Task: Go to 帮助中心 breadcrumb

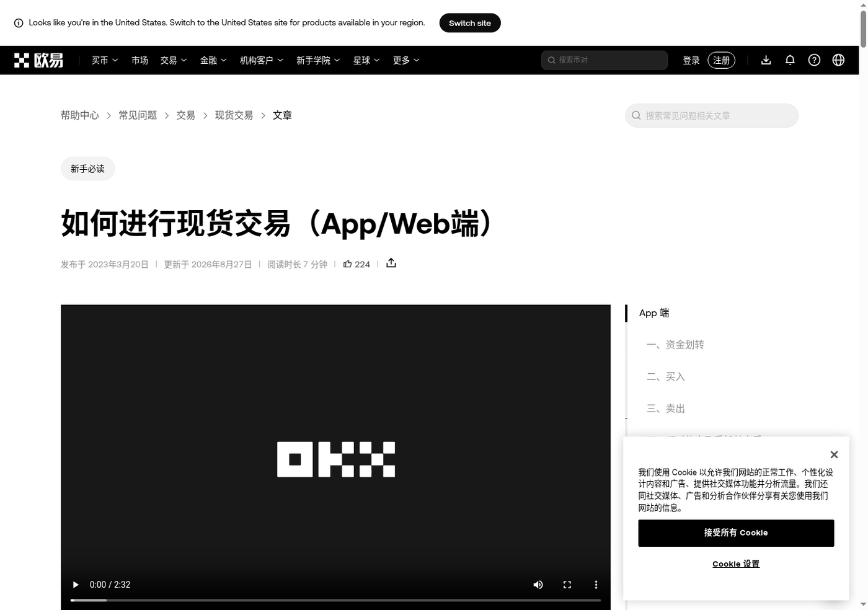Action: [80, 115]
